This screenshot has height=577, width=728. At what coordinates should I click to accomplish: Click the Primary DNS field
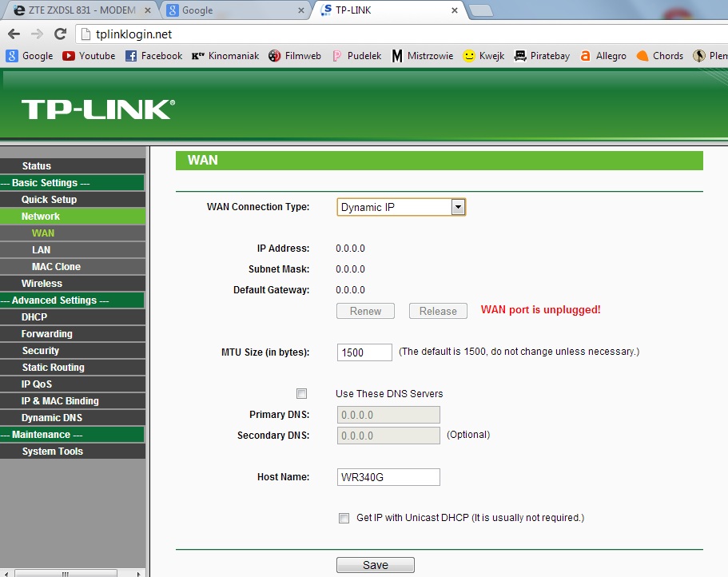pyautogui.click(x=388, y=415)
